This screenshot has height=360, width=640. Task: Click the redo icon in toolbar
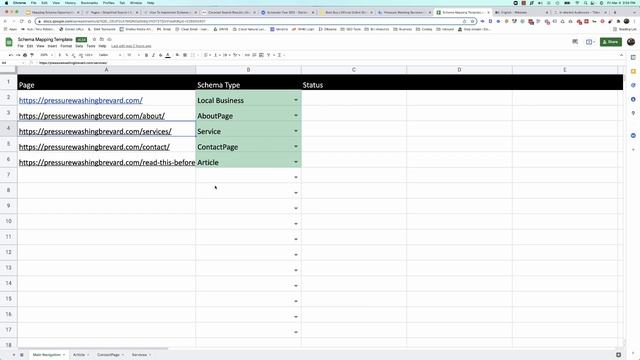click(x=18, y=55)
